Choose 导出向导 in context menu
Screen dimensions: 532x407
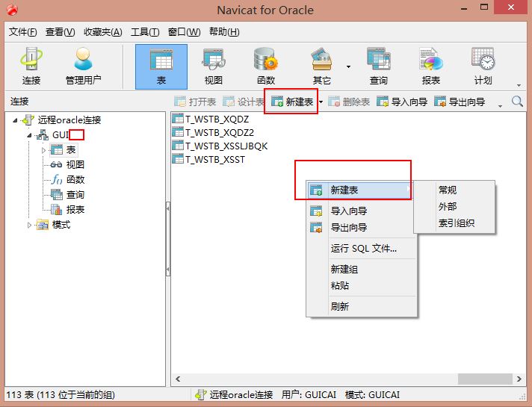[362, 228]
